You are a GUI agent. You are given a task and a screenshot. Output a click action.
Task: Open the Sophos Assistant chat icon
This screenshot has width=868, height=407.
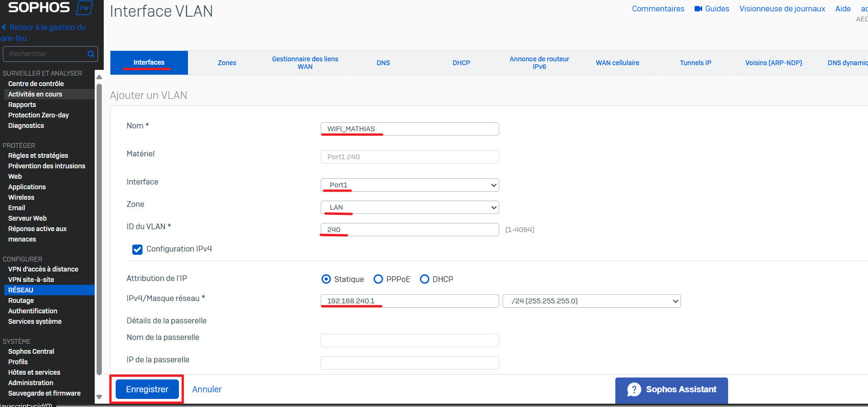tap(634, 389)
